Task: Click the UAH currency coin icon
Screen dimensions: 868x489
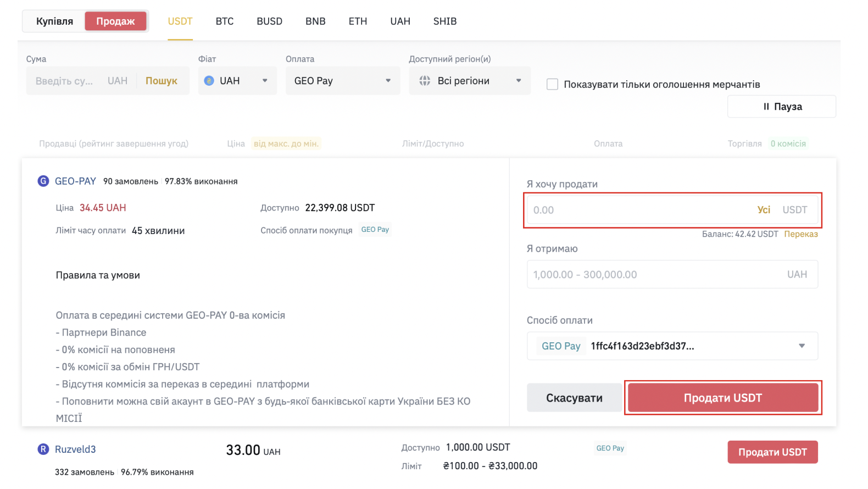Action: click(209, 81)
